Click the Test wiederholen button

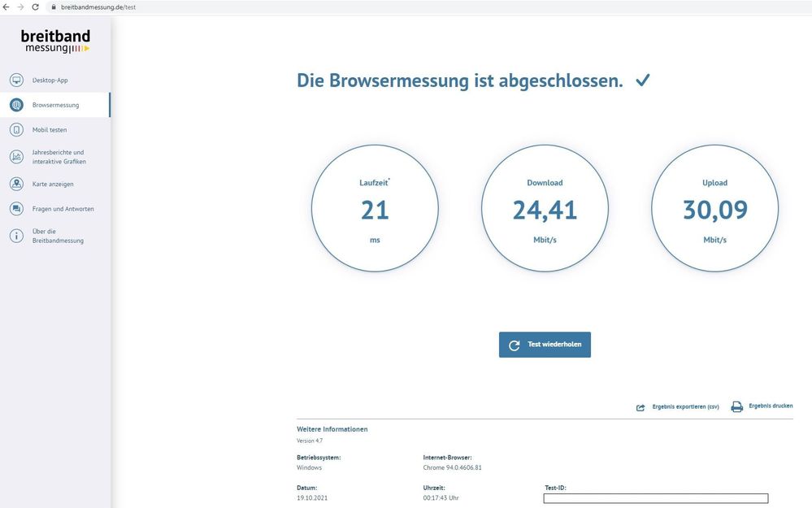545,345
